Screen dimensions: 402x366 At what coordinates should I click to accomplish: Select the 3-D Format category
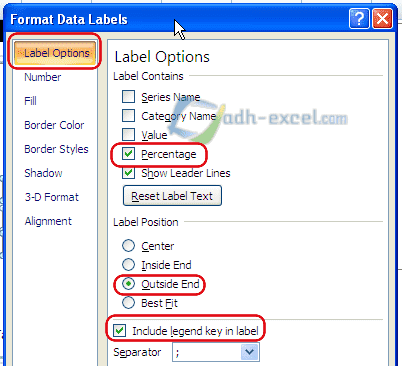pyautogui.click(x=52, y=197)
